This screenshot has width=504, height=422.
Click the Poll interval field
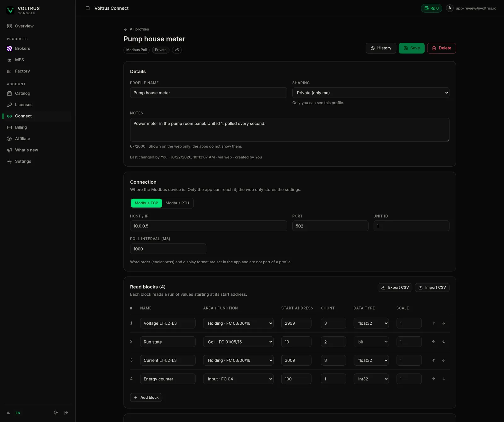point(168,249)
